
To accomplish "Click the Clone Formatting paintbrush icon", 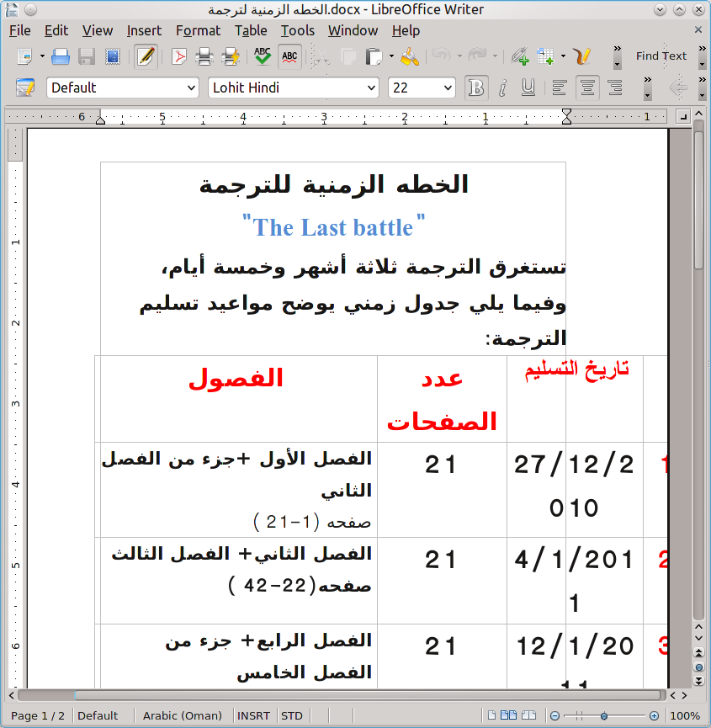I will [x=409, y=56].
